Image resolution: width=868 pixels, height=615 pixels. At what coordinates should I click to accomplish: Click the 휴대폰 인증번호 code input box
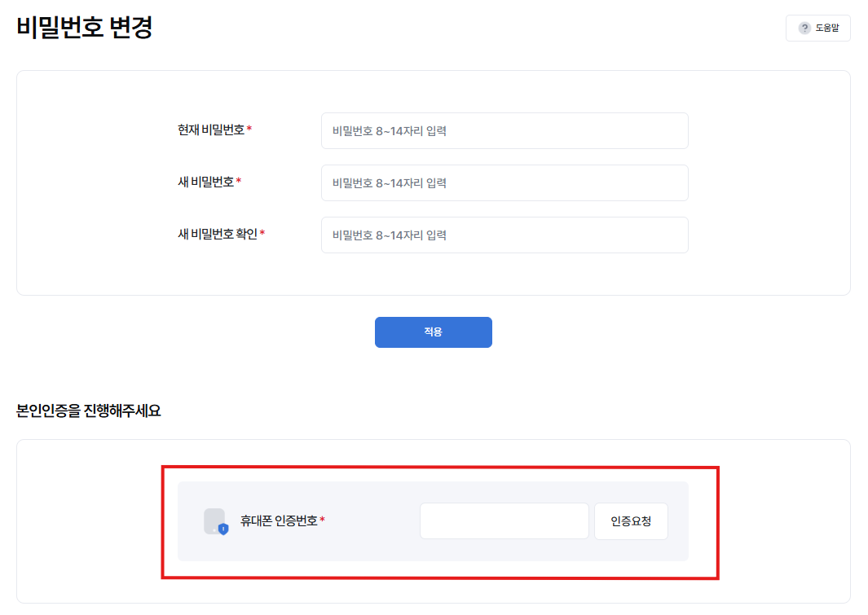click(x=504, y=521)
